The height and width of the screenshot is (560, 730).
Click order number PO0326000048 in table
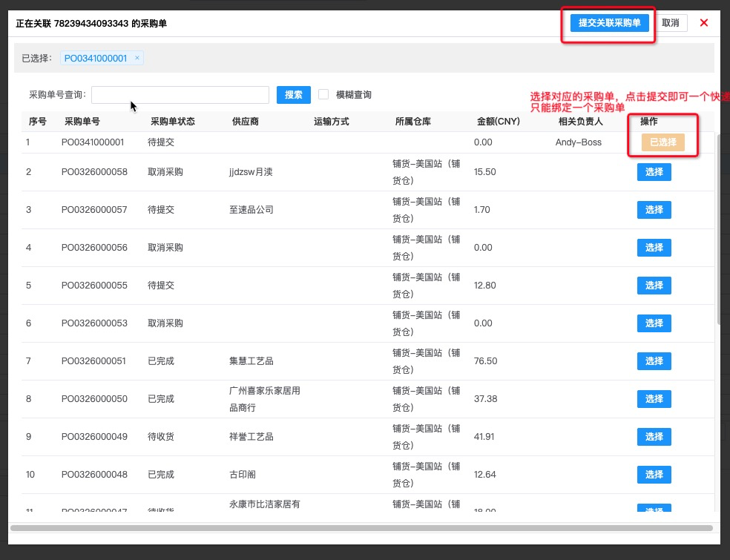click(x=94, y=475)
